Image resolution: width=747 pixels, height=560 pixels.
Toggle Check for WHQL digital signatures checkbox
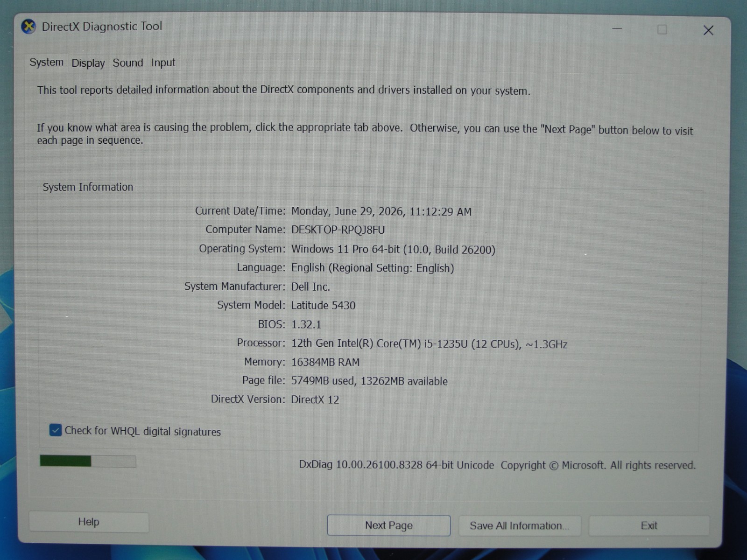click(x=56, y=430)
